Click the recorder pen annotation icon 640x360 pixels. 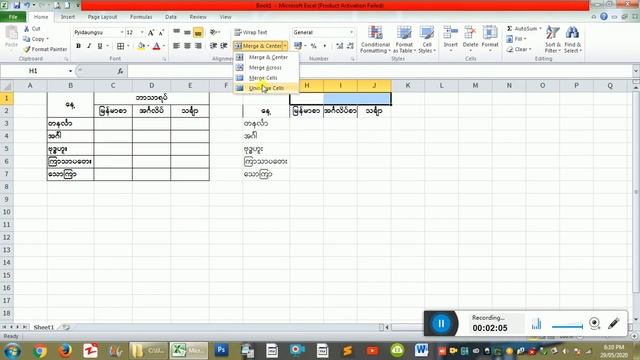(x=613, y=323)
